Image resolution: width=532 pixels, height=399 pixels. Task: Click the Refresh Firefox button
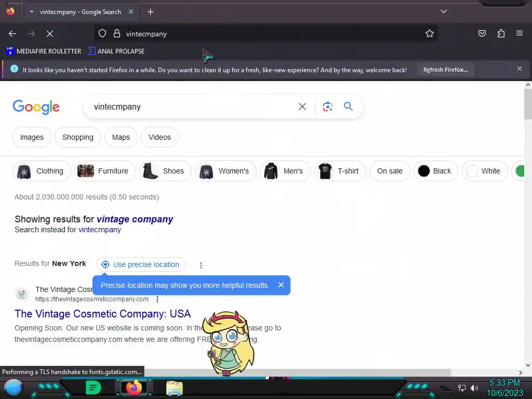(x=445, y=70)
